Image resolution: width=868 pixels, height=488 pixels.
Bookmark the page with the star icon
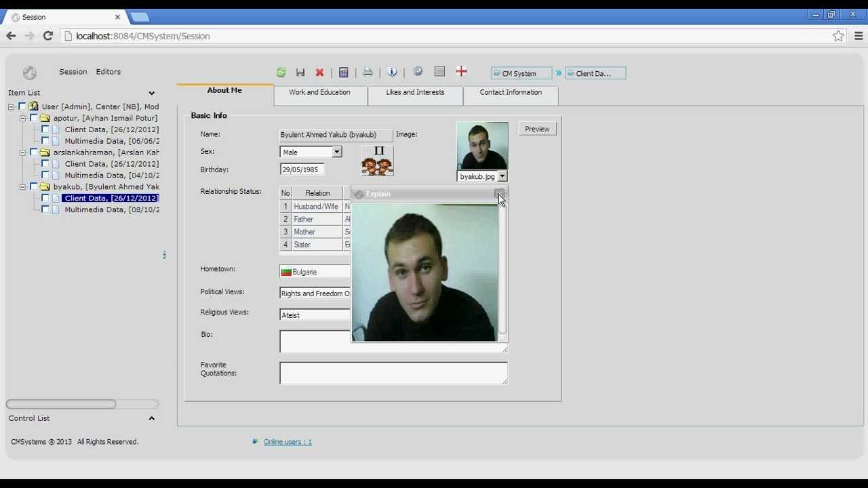839,36
